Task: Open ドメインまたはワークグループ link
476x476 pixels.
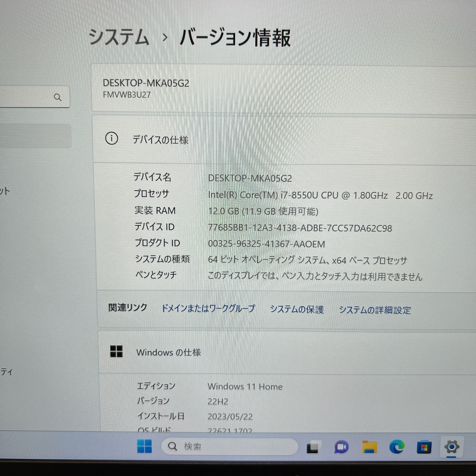Action: pyautogui.click(x=208, y=308)
